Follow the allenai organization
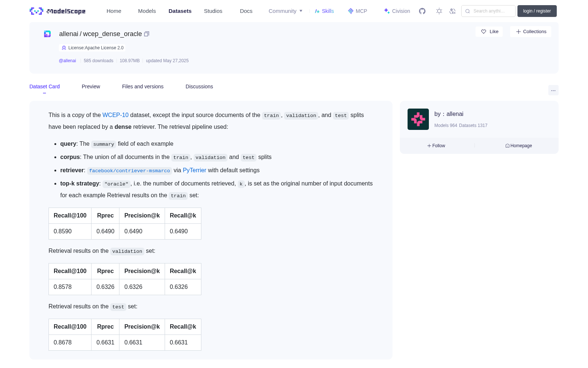 pyautogui.click(x=436, y=146)
